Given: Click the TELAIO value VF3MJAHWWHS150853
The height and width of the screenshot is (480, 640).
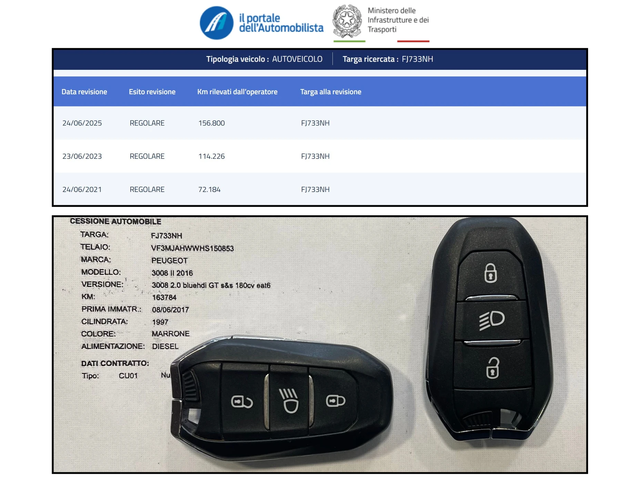Looking at the screenshot, I should coord(192,248).
